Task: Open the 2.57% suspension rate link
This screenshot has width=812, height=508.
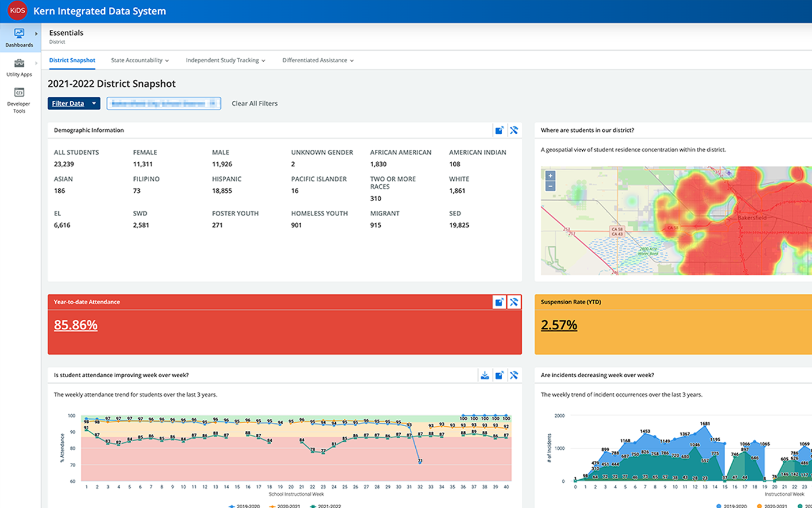Action: (559, 325)
